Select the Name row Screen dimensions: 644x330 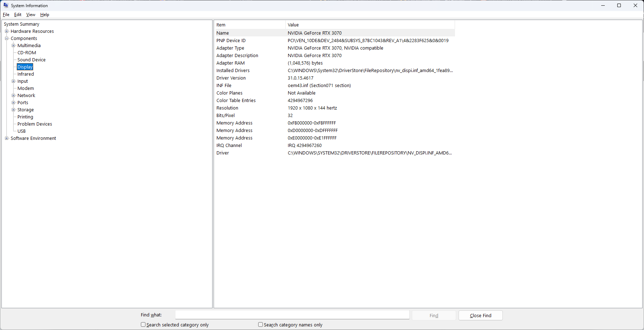pos(334,33)
